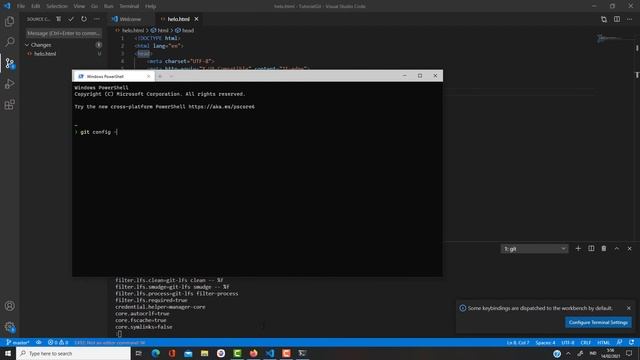Open the View menu
The height and width of the screenshot is (360, 640).
[79, 6]
